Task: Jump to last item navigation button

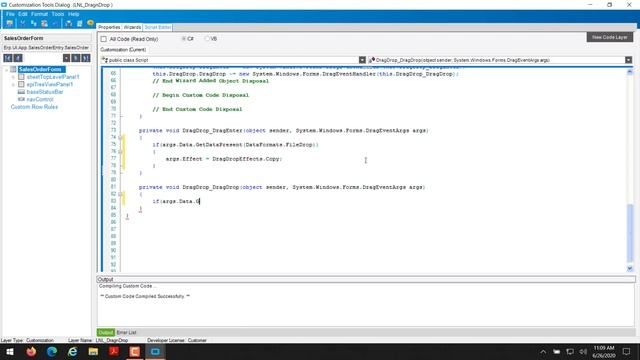Action: tap(86, 58)
